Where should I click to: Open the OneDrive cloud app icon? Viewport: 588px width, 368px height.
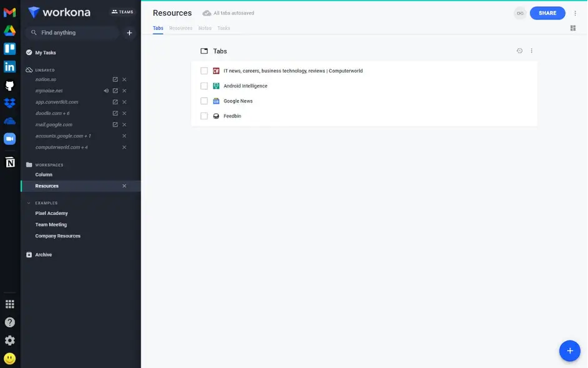(10, 121)
